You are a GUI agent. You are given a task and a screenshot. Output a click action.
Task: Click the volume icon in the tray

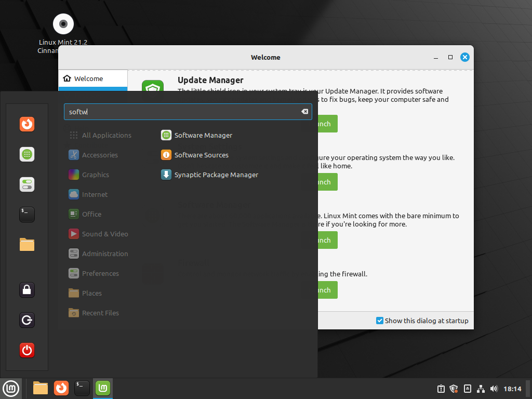(x=494, y=388)
